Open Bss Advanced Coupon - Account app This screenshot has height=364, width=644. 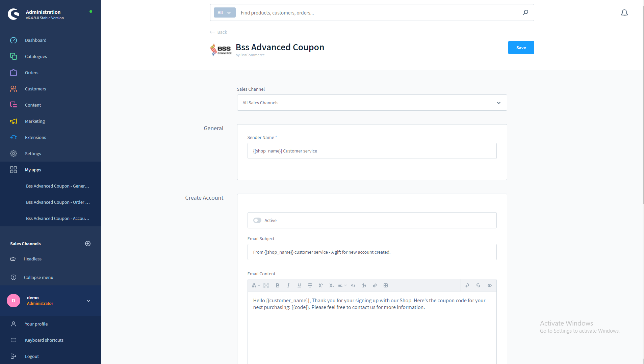[58, 218]
